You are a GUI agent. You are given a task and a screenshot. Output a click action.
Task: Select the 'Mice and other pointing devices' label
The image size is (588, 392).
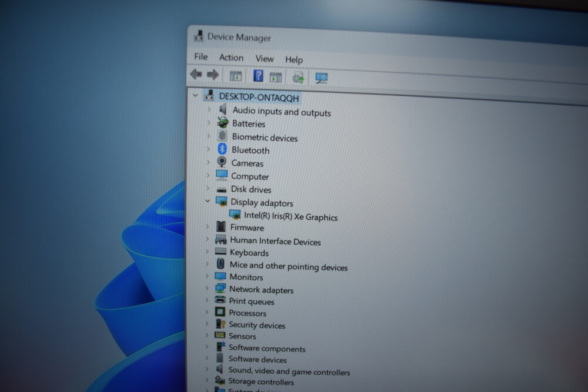coord(288,266)
